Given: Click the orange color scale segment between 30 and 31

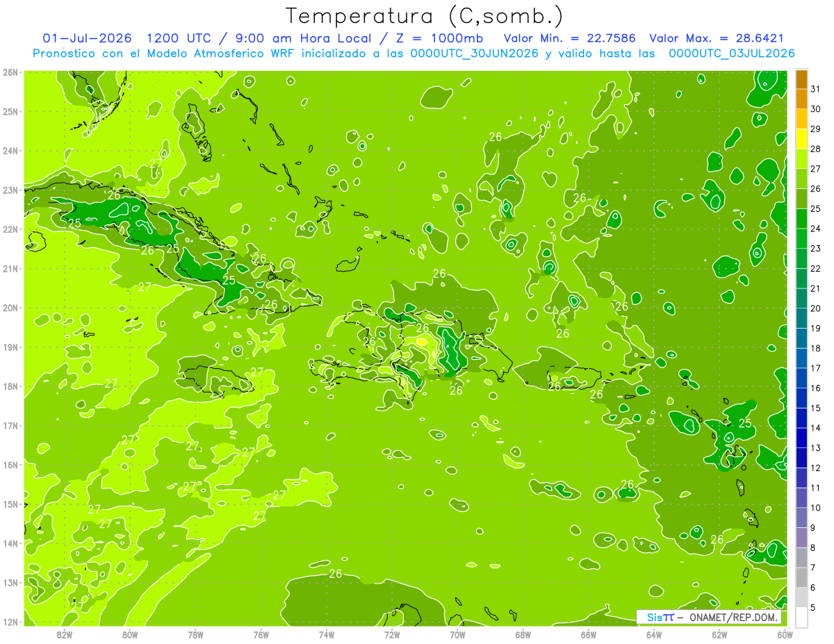Looking at the screenshot, I should tap(801, 99).
